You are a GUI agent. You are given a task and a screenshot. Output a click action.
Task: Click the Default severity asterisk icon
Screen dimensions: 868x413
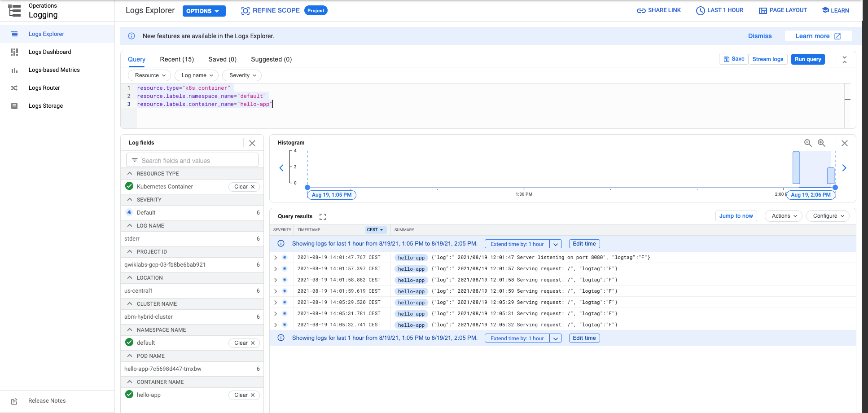129,212
